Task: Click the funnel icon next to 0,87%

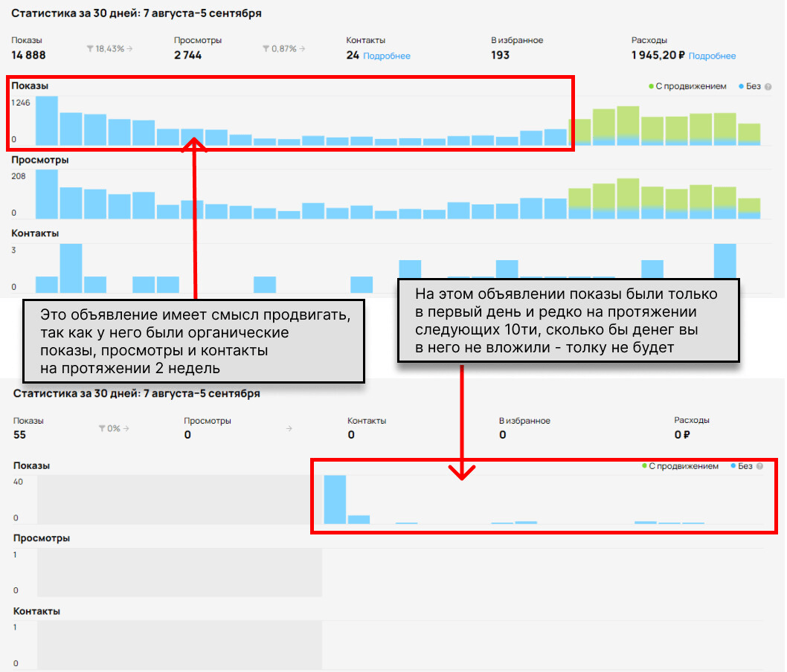Action: [266, 48]
